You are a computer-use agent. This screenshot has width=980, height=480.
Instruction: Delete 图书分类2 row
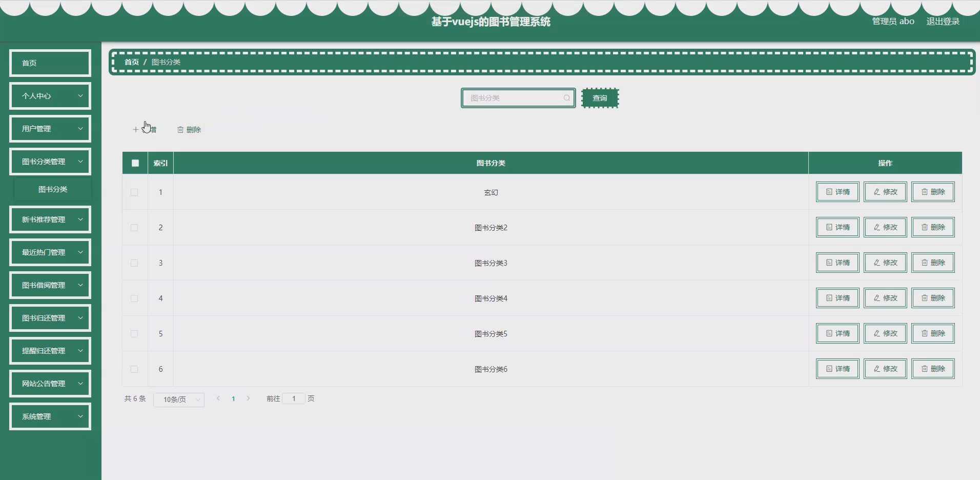pyautogui.click(x=933, y=227)
